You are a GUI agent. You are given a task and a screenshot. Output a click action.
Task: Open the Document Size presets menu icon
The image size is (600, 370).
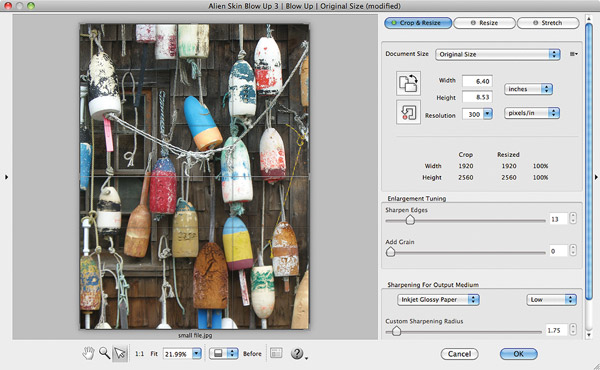tap(573, 54)
